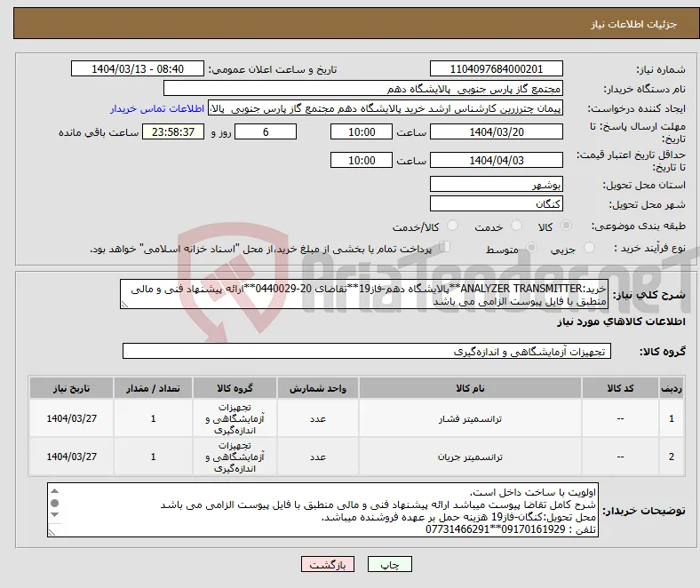Click the گروه کالا column header

coord(235,388)
